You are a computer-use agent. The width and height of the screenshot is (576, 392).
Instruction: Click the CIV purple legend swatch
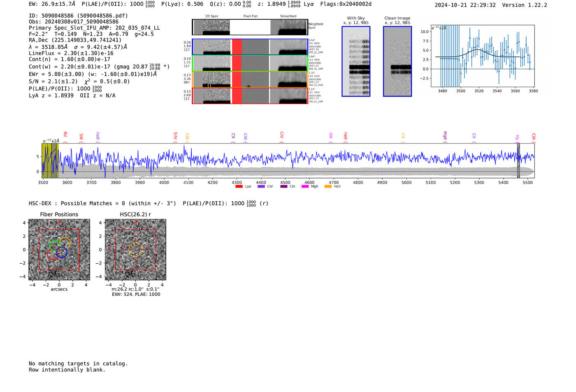[261, 187]
